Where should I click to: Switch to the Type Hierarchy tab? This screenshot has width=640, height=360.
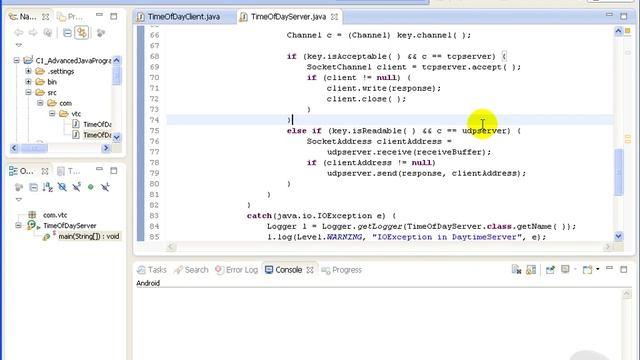point(69,171)
